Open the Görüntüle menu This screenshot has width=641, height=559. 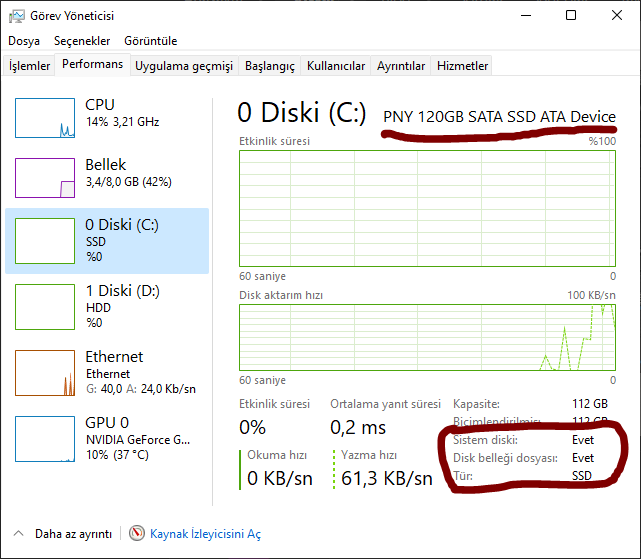click(x=150, y=41)
